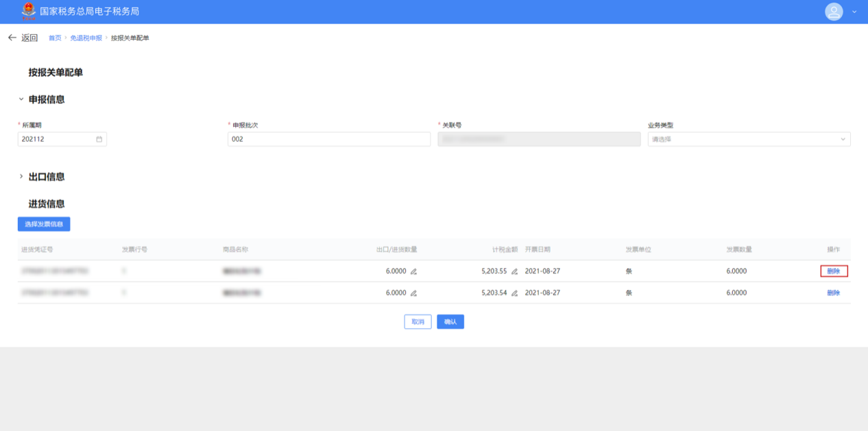Edit tax amount pencil for 5,203.54
The height and width of the screenshot is (431, 868).
pos(514,293)
